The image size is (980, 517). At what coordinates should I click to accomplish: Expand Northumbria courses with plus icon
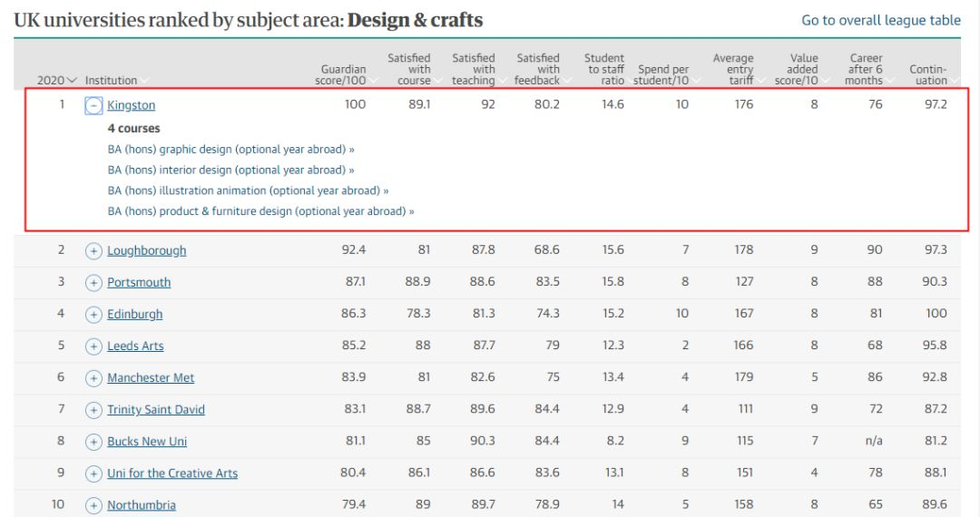pyautogui.click(x=93, y=505)
